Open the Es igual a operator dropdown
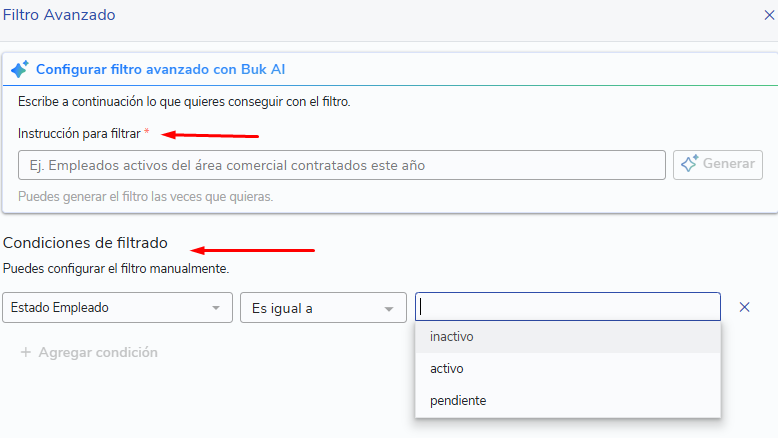This screenshot has height=438, width=778. 324,308
